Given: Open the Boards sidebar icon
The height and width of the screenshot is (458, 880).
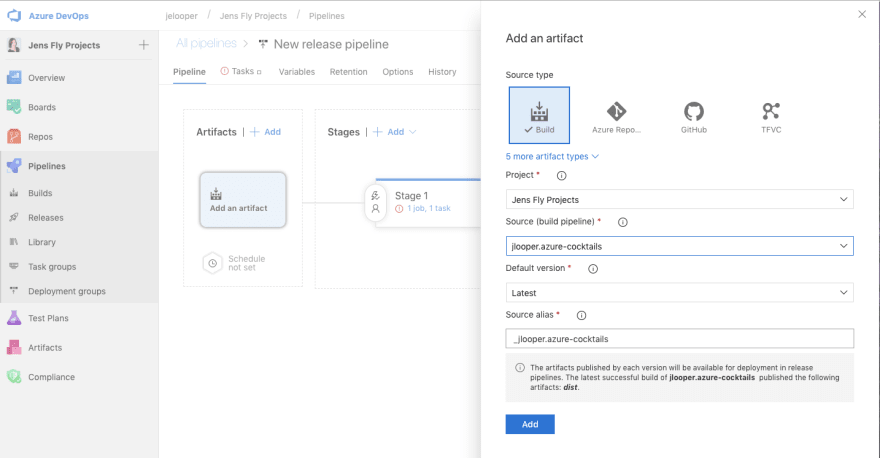Looking at the screenshot, I should tap(14, 107).
